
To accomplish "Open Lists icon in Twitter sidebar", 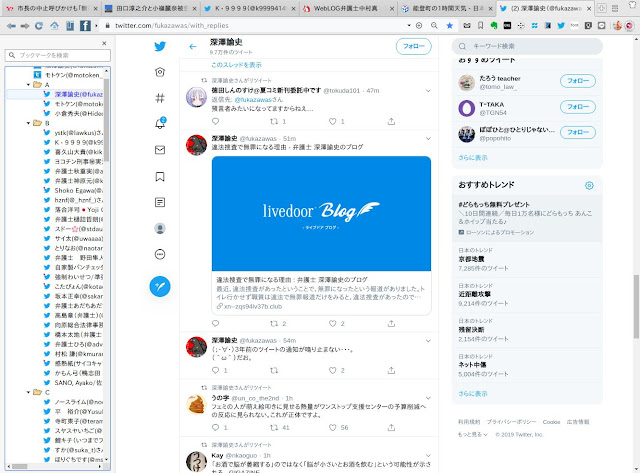I will tap(160, 202).
